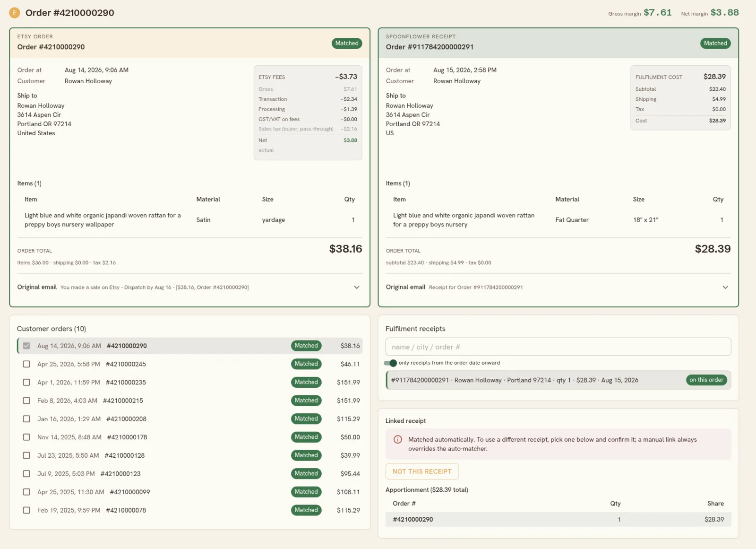
Task: Tick the checkbox for order #4210000128
Action: 26,455
